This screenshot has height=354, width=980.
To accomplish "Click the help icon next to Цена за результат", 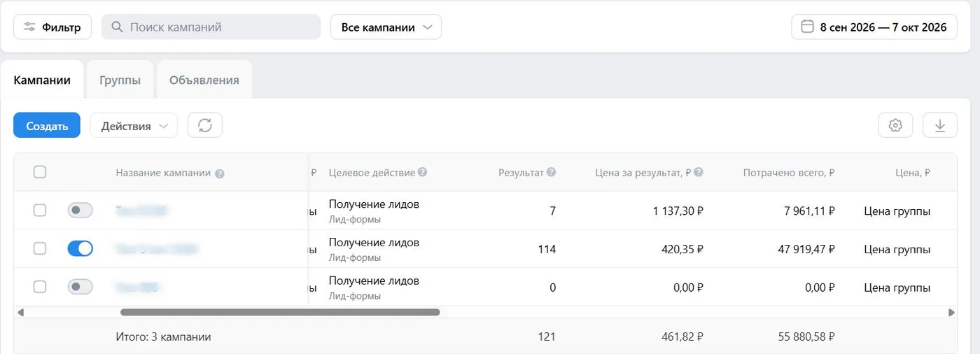I will tap(699, 172).
